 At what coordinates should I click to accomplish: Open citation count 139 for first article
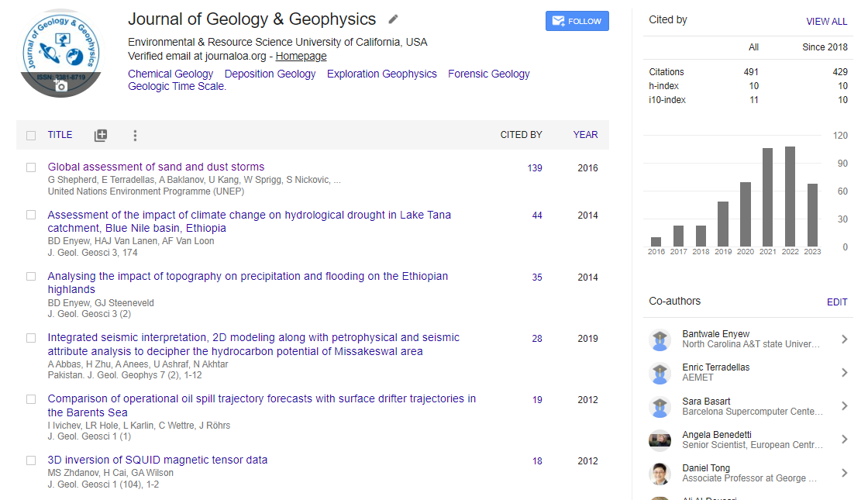click(535, 168)
